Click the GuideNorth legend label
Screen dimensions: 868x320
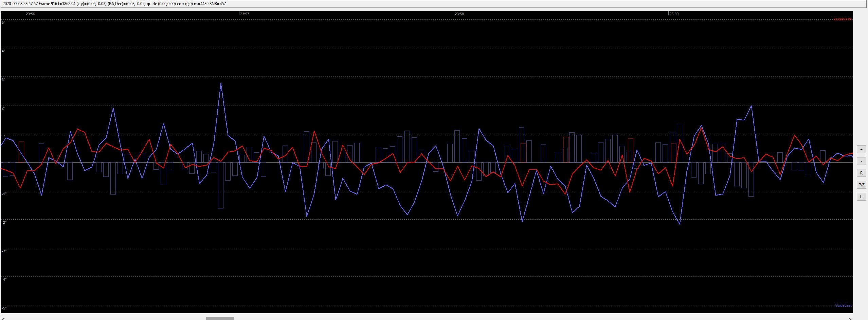click(x=843, y=19)
